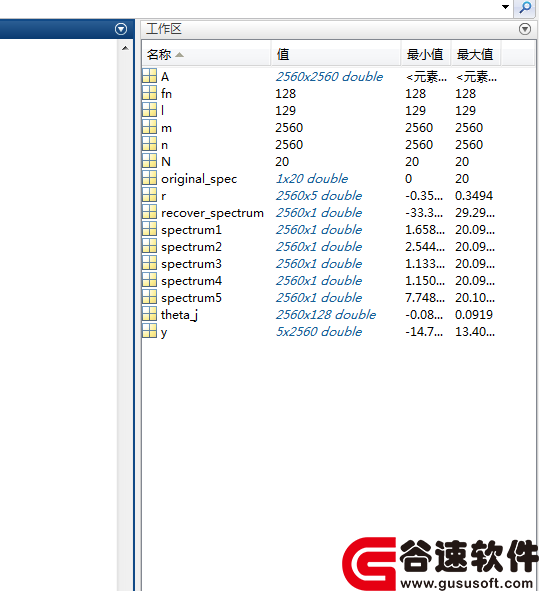Viewport: 539px width, 591px height.
Task: Click value '2560x5 double'
Action: point(319,196)
